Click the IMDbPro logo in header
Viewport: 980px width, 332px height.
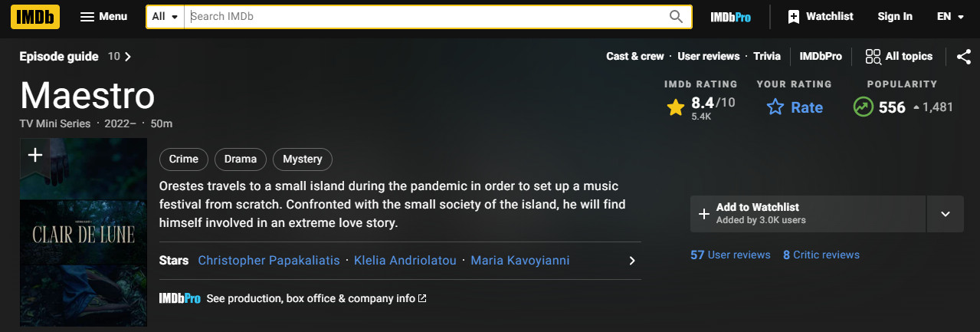click(730, 17)
